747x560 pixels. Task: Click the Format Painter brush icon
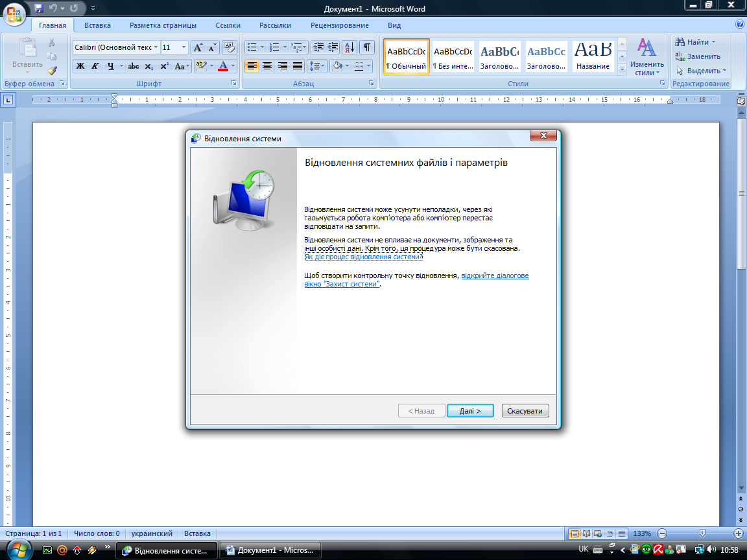point(52,71)
